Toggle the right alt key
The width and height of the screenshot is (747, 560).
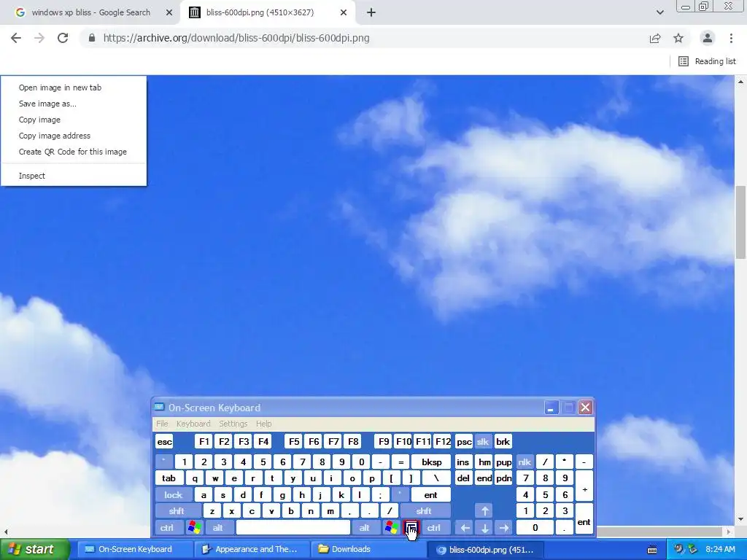[x=365, y=528]
